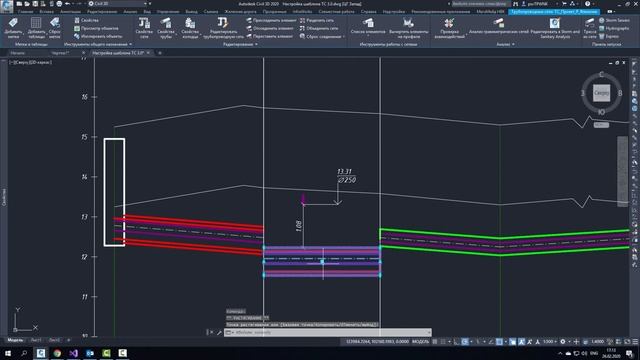This screenshot has width=640, height=360.
Task: Open Chrome from the taskbar
Action: [x=57, y=353]
